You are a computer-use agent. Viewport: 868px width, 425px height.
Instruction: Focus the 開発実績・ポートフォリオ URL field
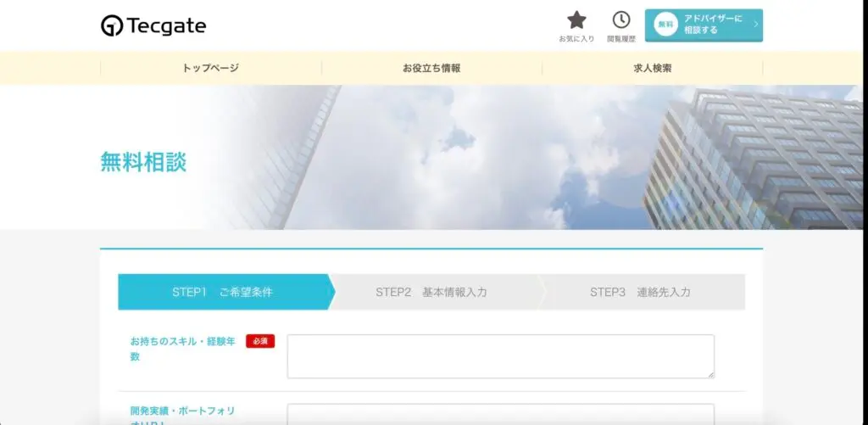point(500,414)
